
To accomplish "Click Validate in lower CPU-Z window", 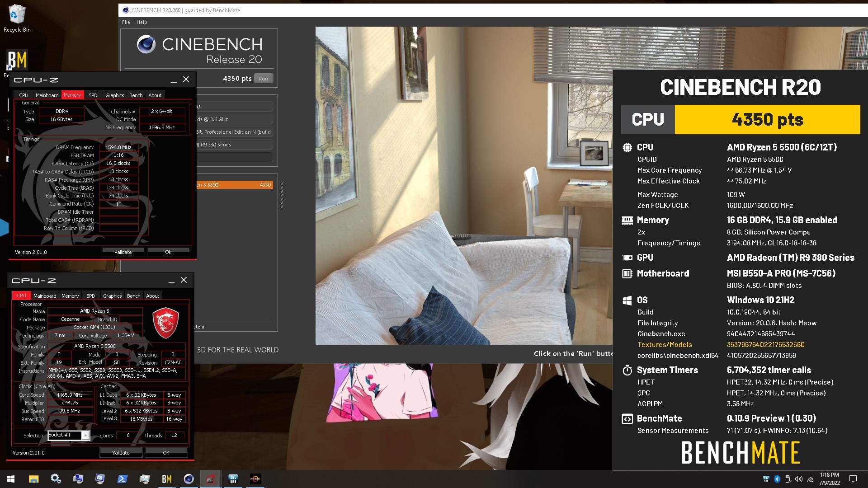I will click(x=121, y=452).
